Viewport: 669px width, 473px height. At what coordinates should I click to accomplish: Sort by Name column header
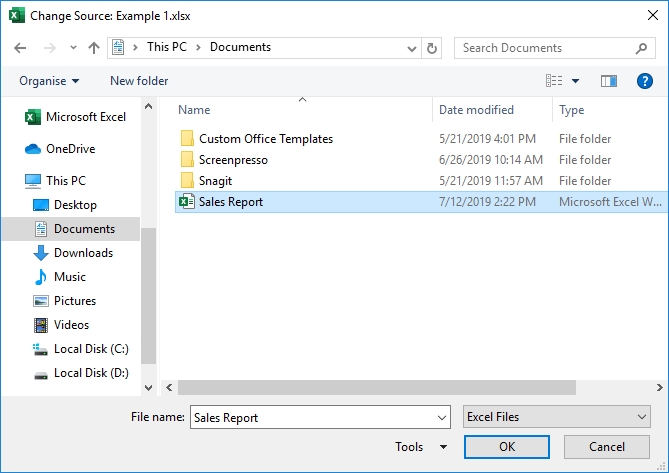[194, 110]
